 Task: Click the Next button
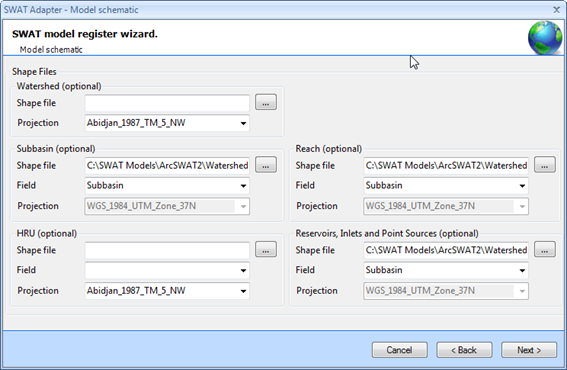[529, 350]
